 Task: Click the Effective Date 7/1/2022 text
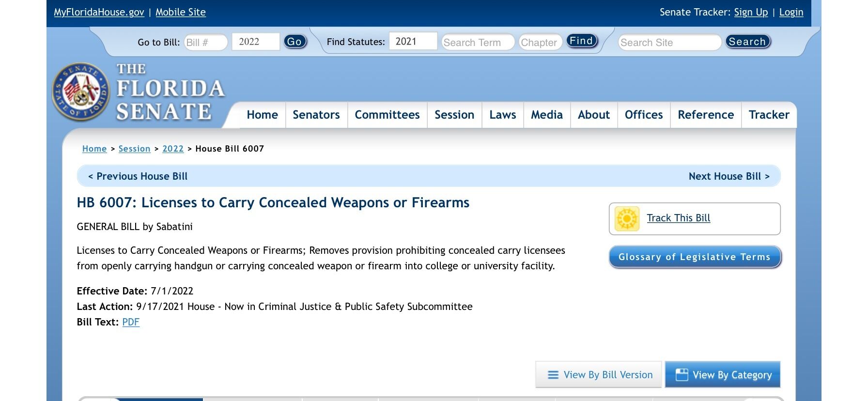tap(135, 291)
